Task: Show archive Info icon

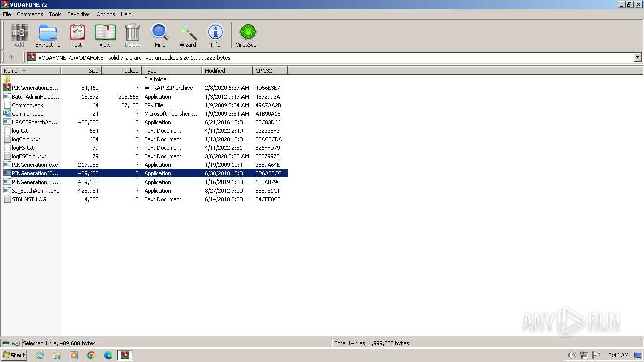Action: point(215,36)
